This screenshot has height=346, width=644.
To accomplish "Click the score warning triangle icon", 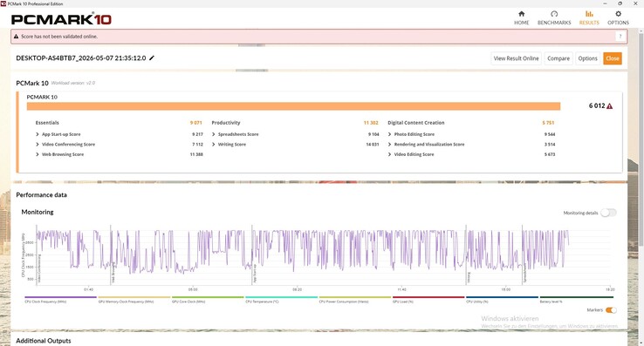I will point(609,106).
